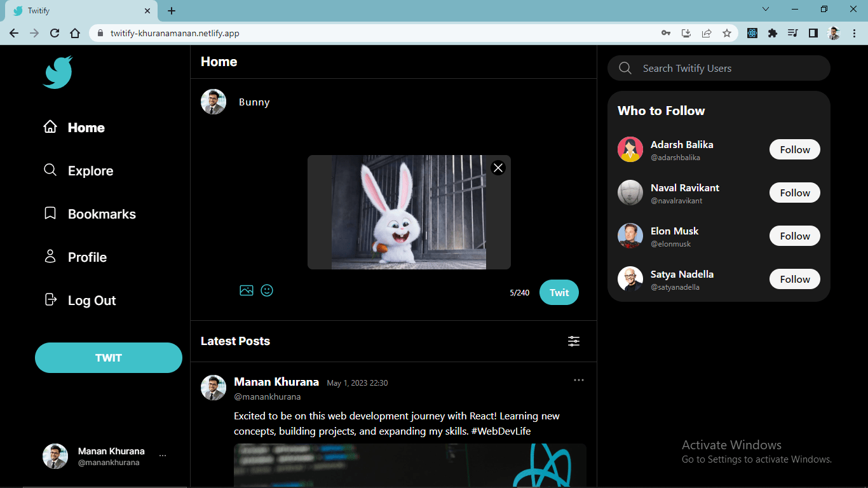Open account options next to Manan Khurana
Viewport: 868px width, 488px height.
[163, 456]
